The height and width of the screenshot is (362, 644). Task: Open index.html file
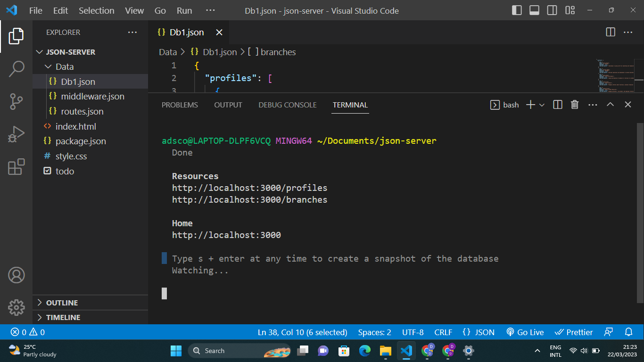[x=91, y=126]
